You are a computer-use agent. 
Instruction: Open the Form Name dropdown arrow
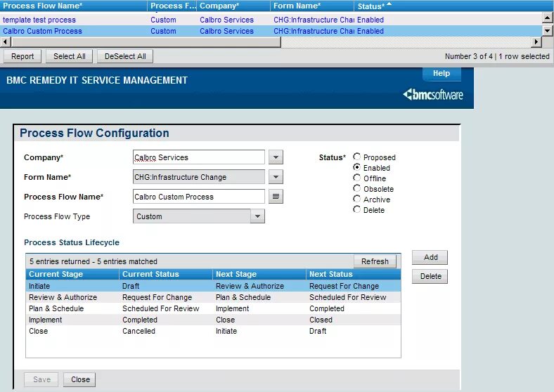pyautogui.click(x=276, y=177)
